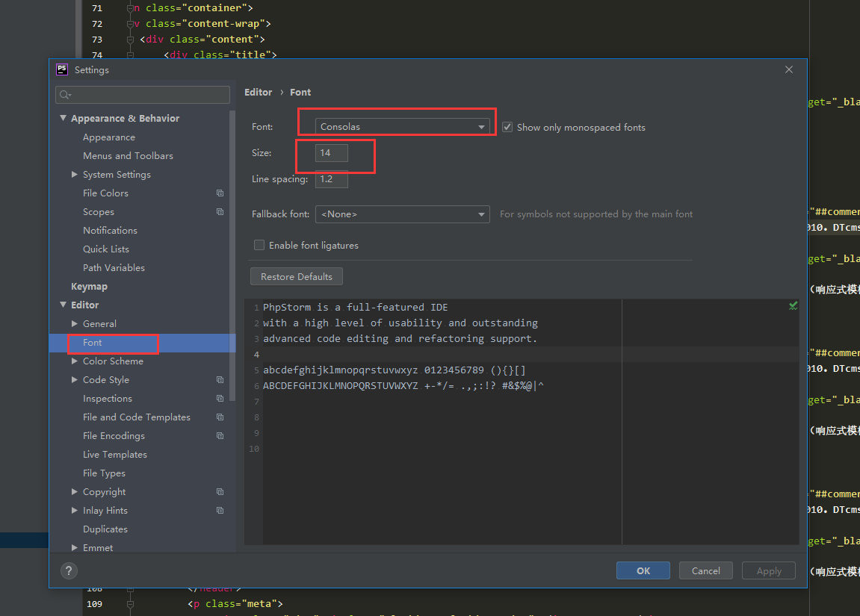Close the Settings dialog with X
The height and width of the screenshot is (616, 860).
pyautogui.click(x=789, y=69)
